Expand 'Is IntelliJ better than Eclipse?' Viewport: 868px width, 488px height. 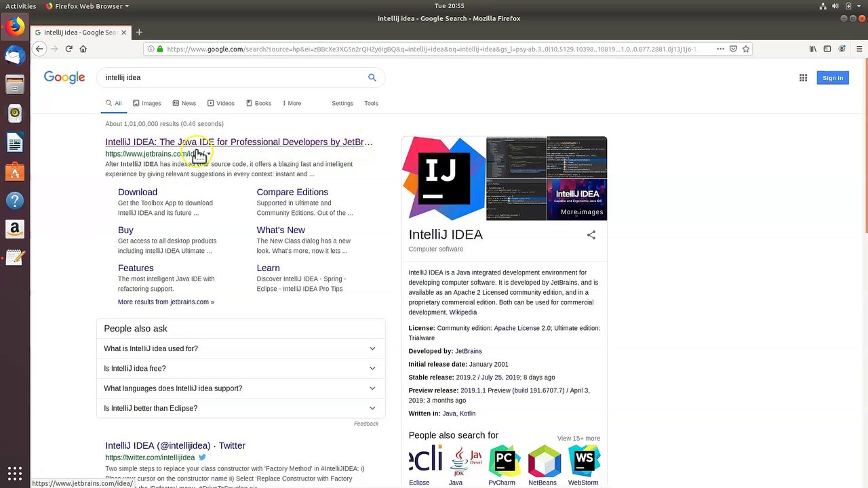pyautogui.click(x=240, y=408)
